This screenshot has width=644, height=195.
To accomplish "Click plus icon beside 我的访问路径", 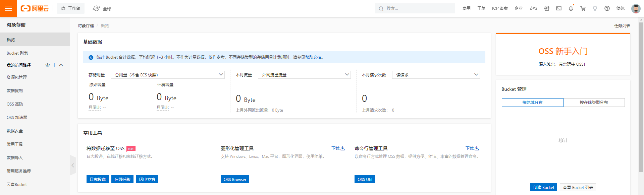I will 54,65.
